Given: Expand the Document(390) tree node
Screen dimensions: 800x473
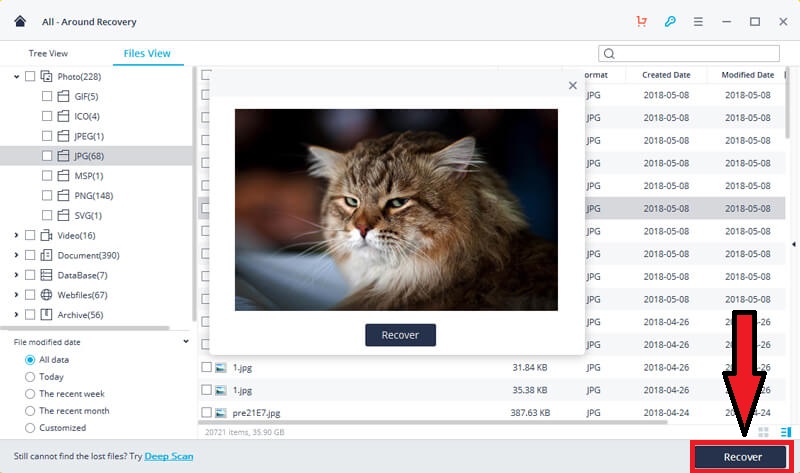Looking at the screenshot, I should (16, 255).
